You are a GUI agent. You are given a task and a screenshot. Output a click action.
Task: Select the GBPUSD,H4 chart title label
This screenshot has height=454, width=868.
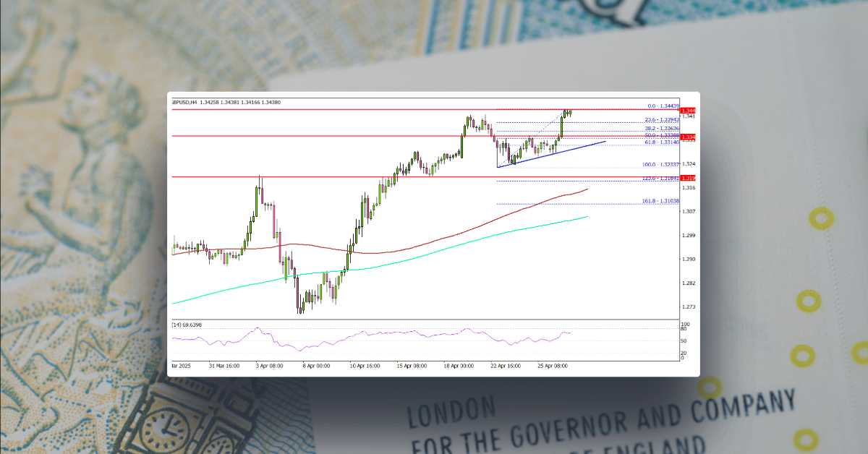[184, 102]
